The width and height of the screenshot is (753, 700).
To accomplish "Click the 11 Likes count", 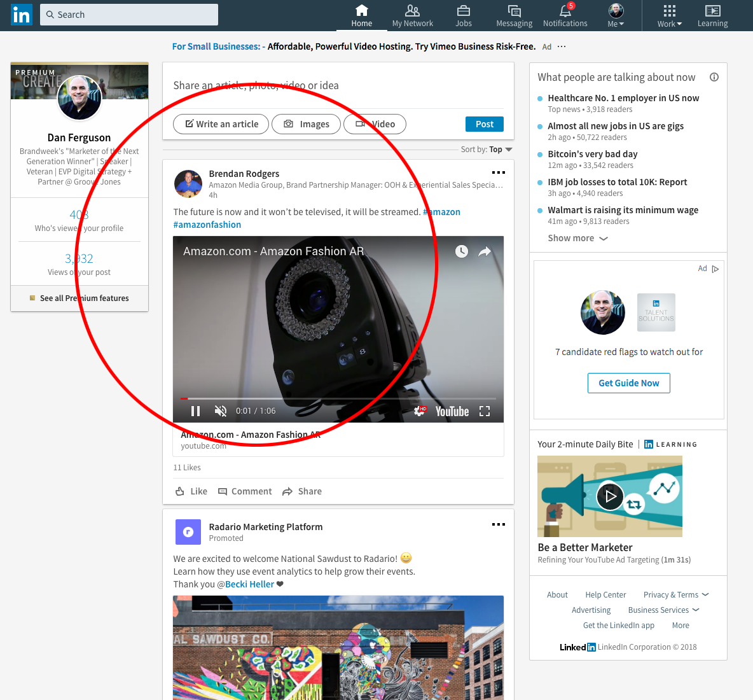I will 187,468.
